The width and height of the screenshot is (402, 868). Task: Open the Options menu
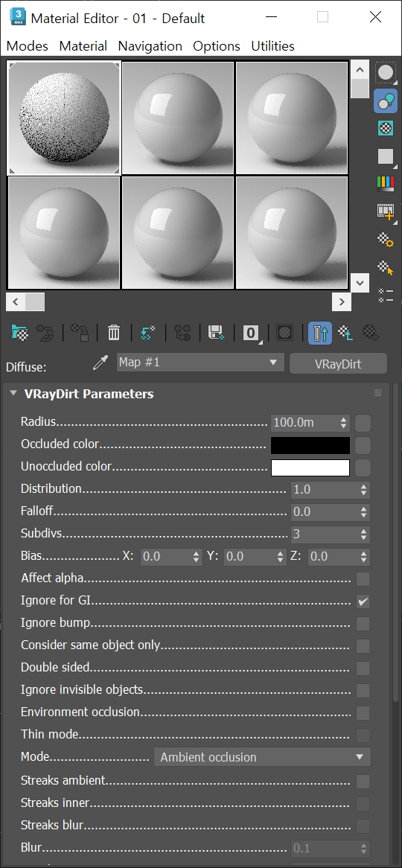coord(217,46)
